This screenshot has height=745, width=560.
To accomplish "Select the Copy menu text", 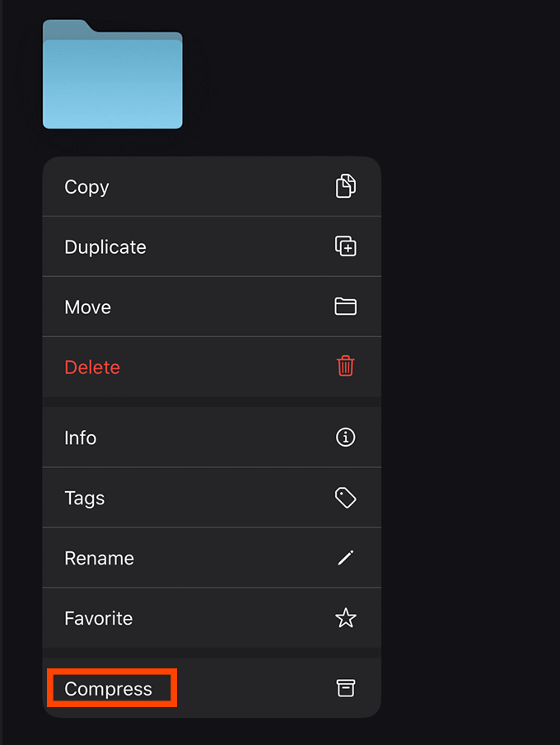I will (x=86, y=187).
